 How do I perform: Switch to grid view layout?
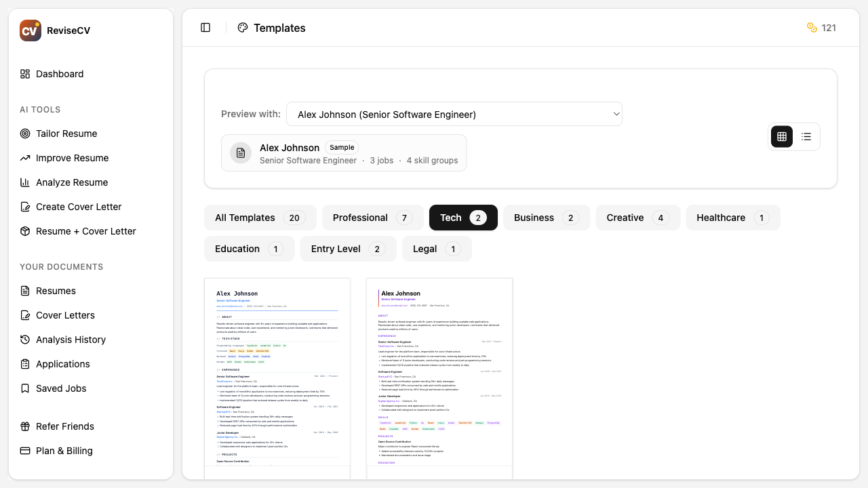pos(781,136)
